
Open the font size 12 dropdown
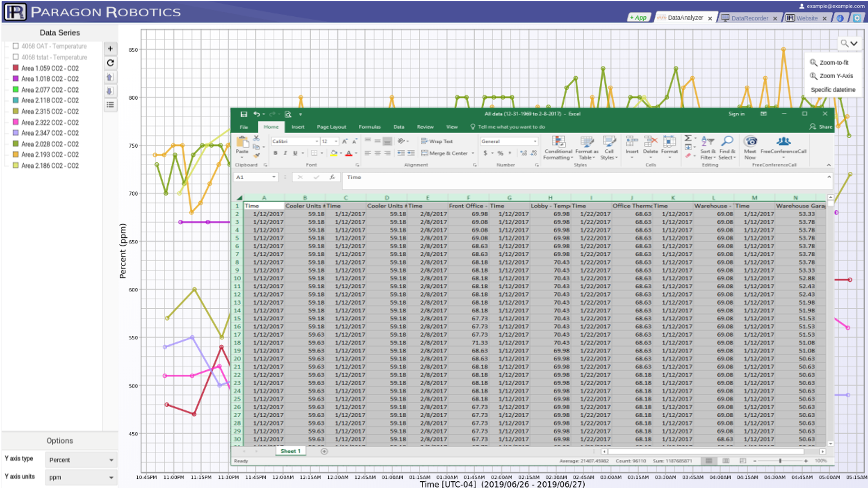pyautogui.click(x=336, y=141)
